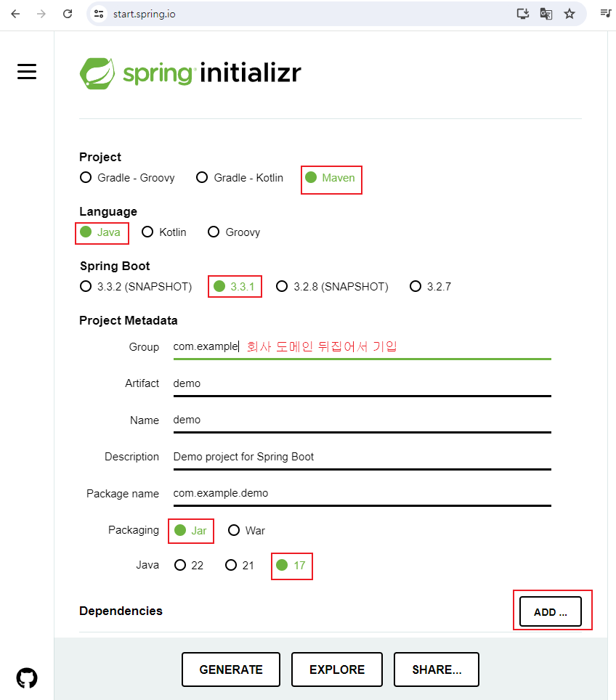Select Maven project type
This screenshot has width=616, height=700.
click(330, 178)
